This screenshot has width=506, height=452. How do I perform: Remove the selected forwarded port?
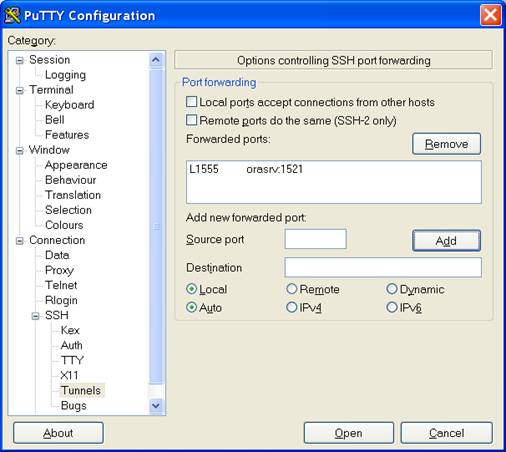[446, 144]
